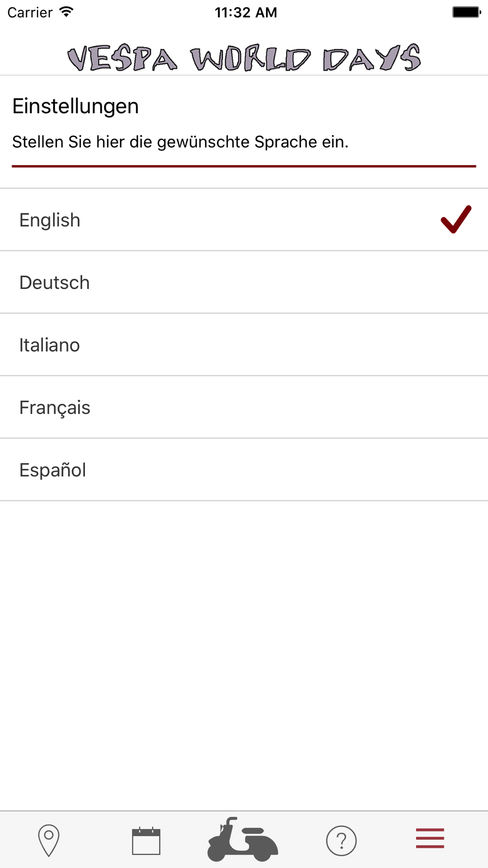Tap the red hamburger menu icon
Image resolution: width=488 pixels, height=868 pixels.
(x=430, y=838)
